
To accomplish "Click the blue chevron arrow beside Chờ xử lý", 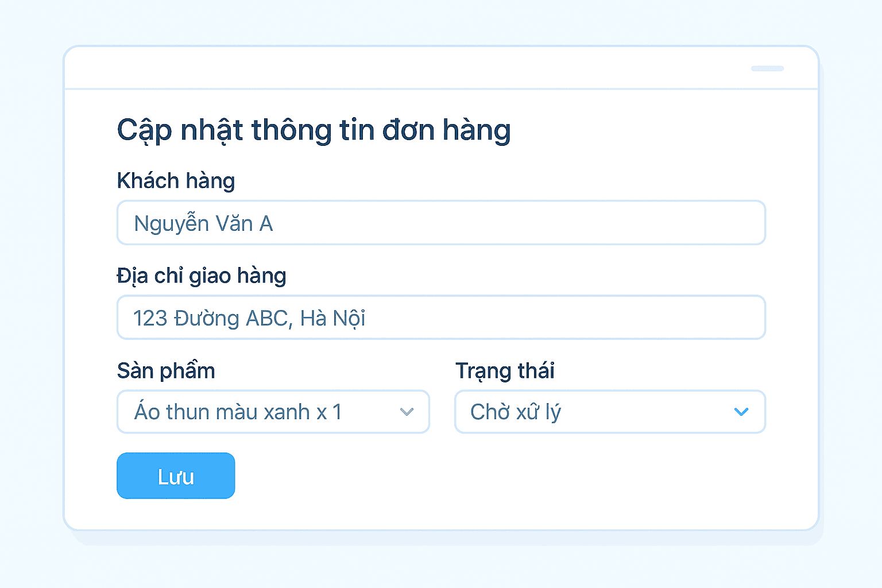I will point(741,412).
